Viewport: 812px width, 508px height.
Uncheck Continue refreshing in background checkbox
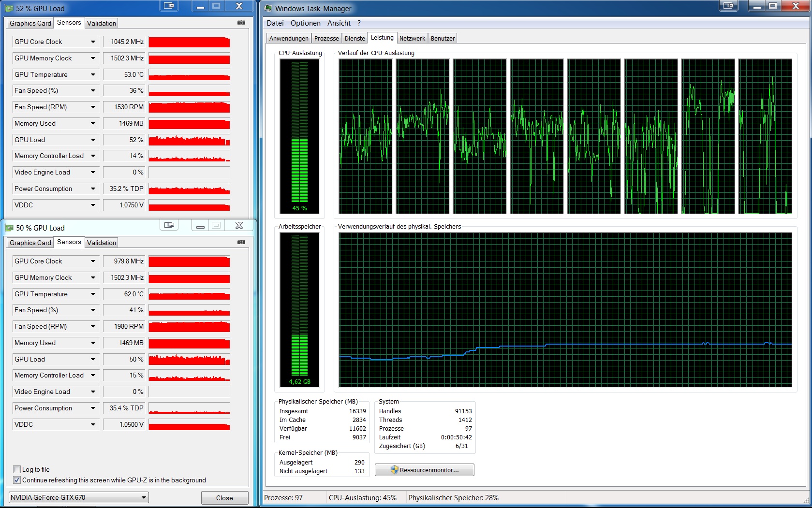(17, 480)
